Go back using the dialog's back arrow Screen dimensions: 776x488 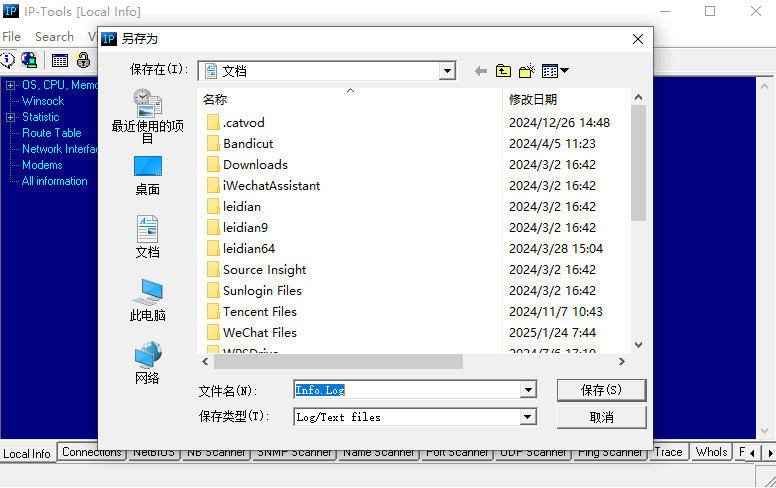coord(480,71)
